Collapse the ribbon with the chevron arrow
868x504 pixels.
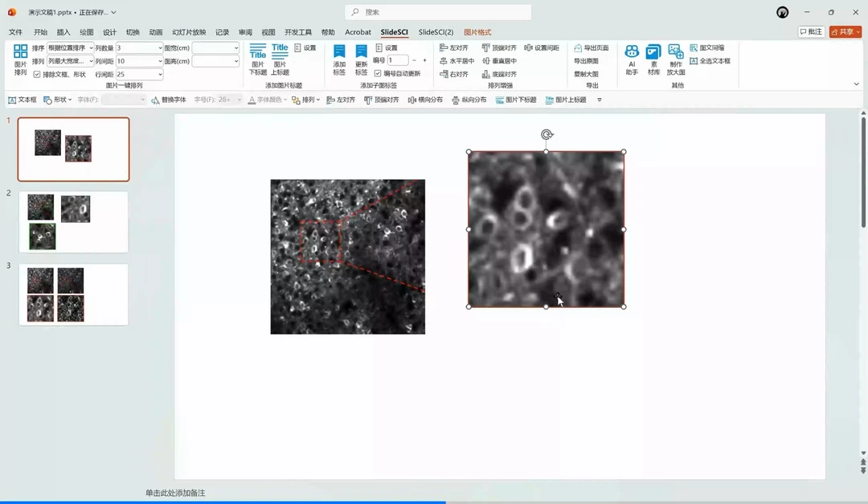(857, 84)
